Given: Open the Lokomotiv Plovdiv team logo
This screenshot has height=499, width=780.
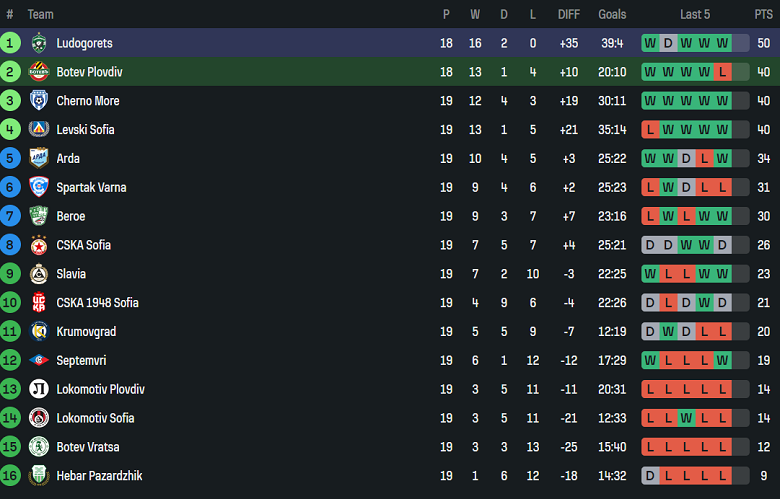Looking at the screenshot, I should [x=38, y=389].
